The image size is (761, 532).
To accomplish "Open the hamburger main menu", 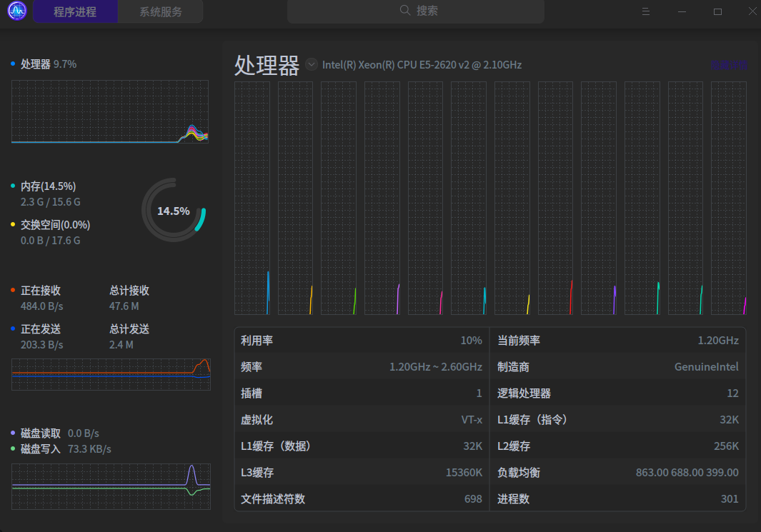I will (x=645, y=11).
